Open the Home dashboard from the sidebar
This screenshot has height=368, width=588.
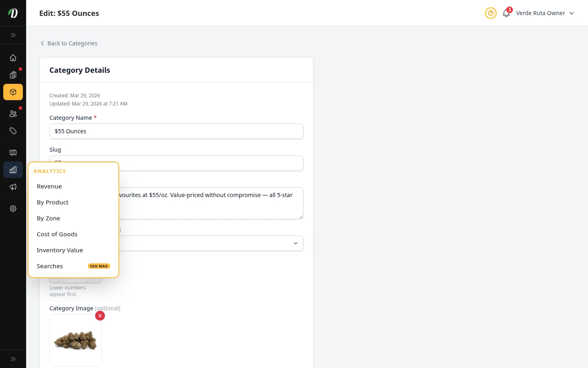[x=13, y=58]
